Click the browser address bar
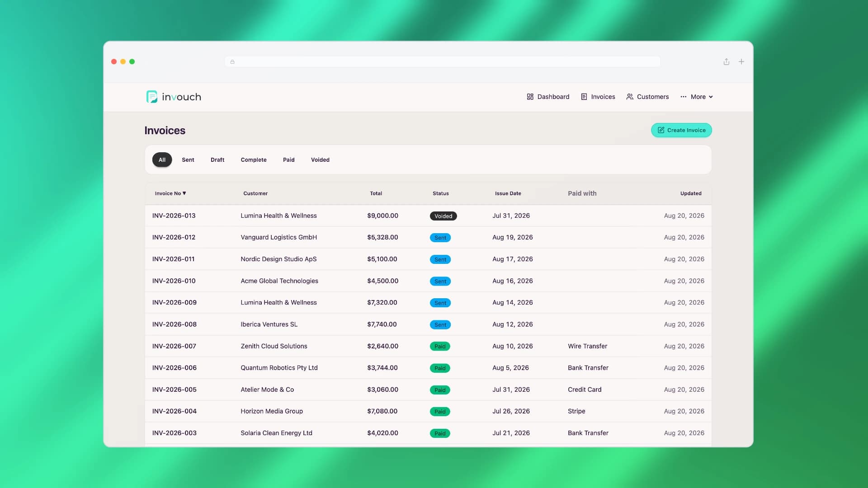Screen dimensions: 868x488 (x=443, y=62)
